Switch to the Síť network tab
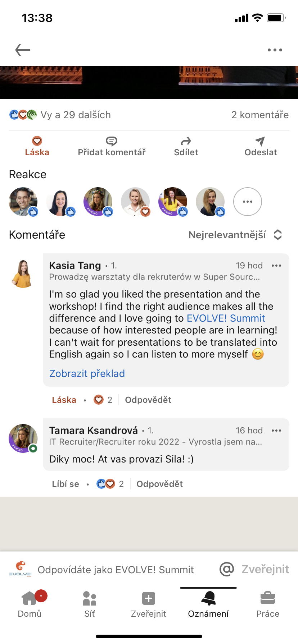The image size is (298, 644). 90,604
